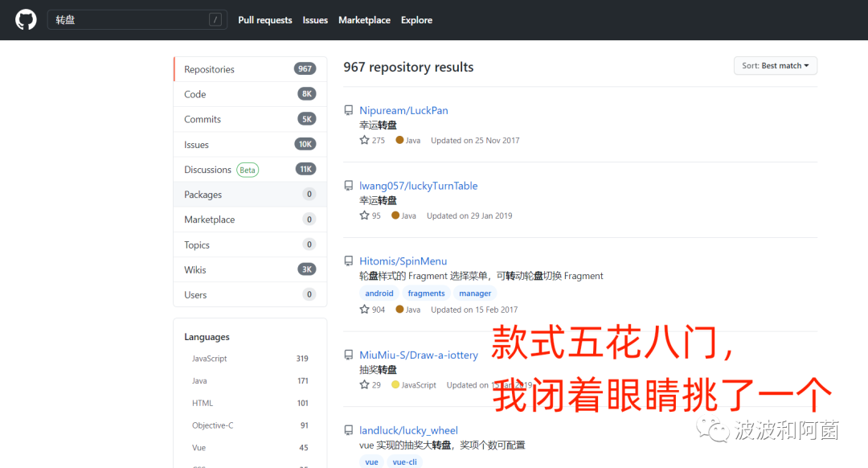The image size is (868, 468).
Task: Select the sidebar Issues filter showing 10K
Action: point(250,145)
